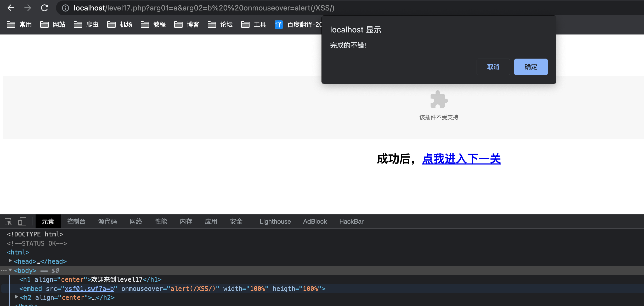Follow the 点我进入下一关 link
This screenshot has width=644, height=306.
click(x=461, y=159)
